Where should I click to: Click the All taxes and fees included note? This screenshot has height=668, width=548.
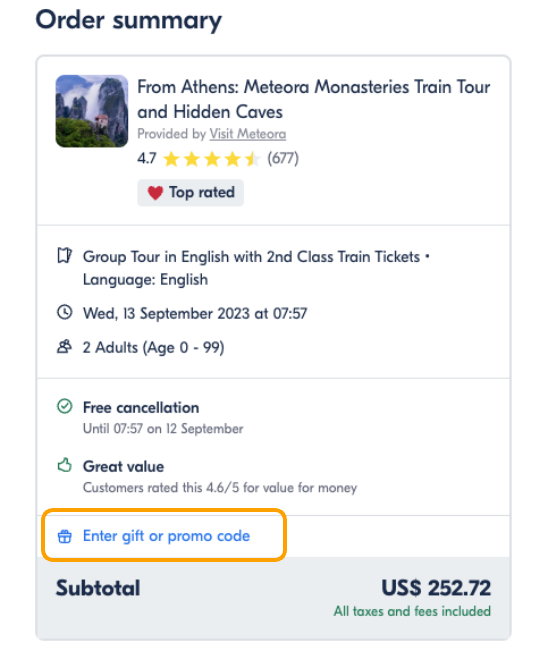coord(412,611)
